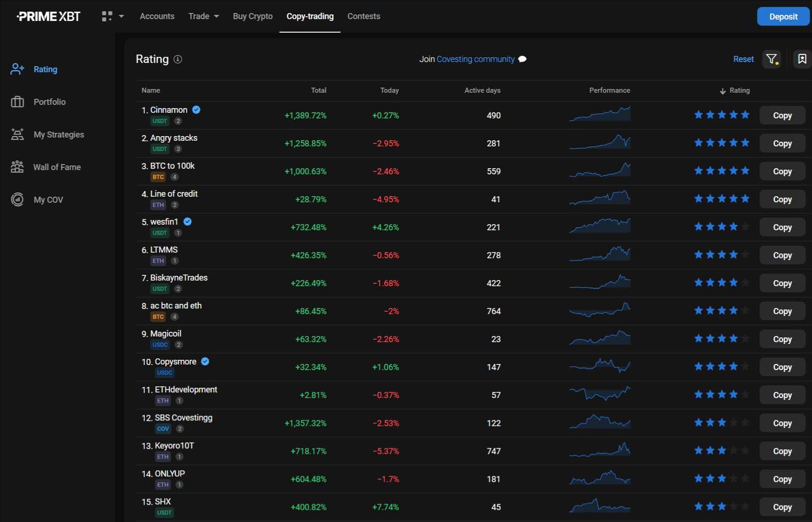This screenshot has height=522, width=812.
Task: Expand the Trade dropdown menu
Action: coord(203,16)
